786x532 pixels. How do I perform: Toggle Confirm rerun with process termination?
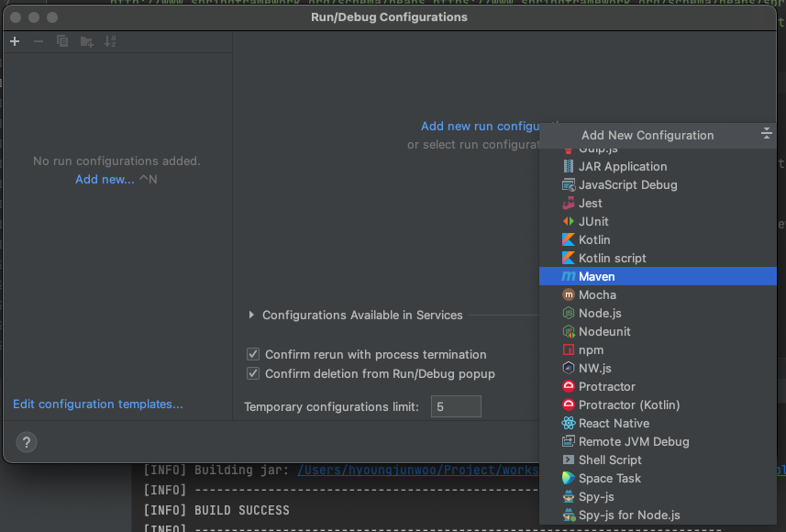(x=252, y=354)
